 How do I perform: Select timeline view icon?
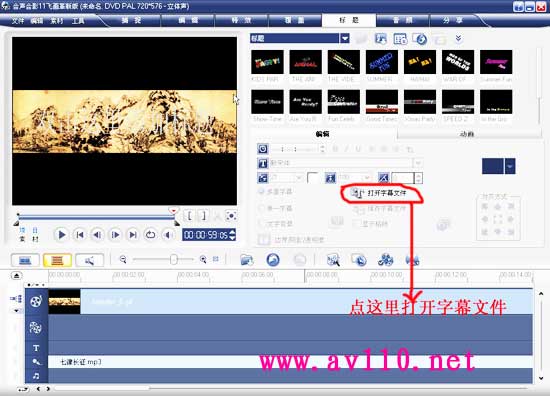click(58, 260)
